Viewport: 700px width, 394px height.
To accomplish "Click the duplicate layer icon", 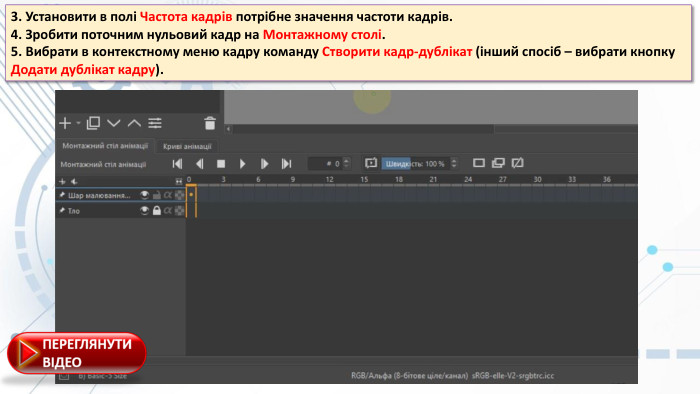I will pos(93,123).
